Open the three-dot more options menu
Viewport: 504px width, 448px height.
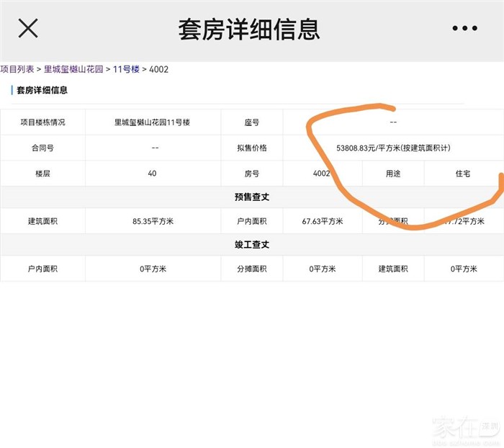(464, 29)
